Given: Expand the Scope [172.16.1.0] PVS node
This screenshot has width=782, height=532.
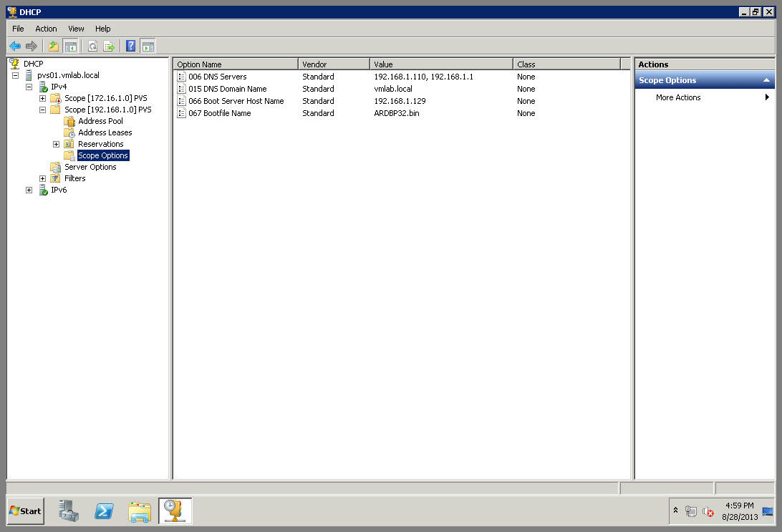Looking at the screenshot, I should coord(42,98).
